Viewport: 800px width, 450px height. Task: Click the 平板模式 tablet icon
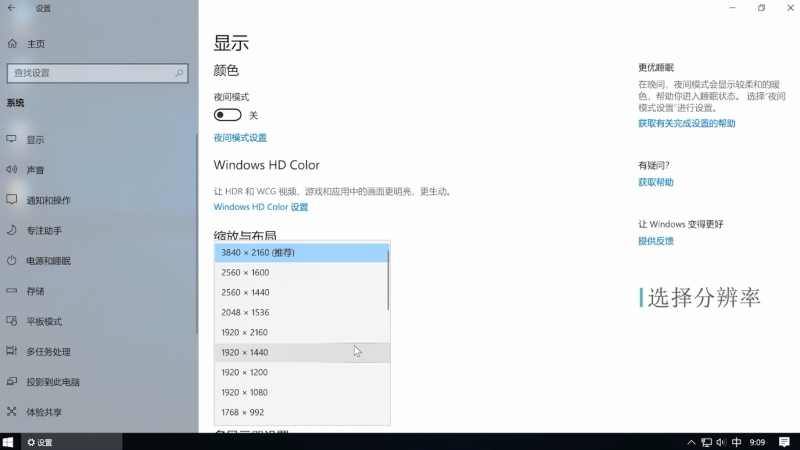(11, 321)
